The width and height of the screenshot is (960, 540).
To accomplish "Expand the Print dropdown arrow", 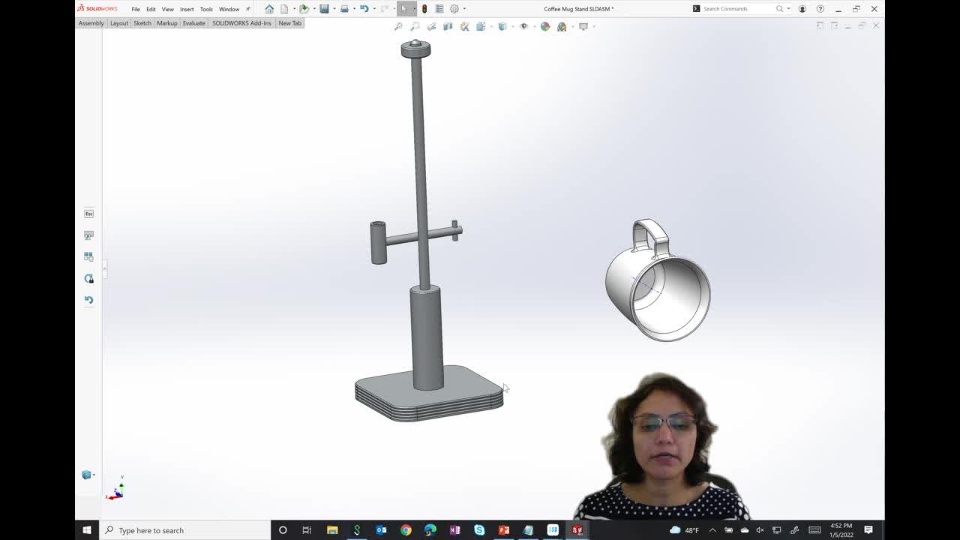I will [x=354, y=9].
